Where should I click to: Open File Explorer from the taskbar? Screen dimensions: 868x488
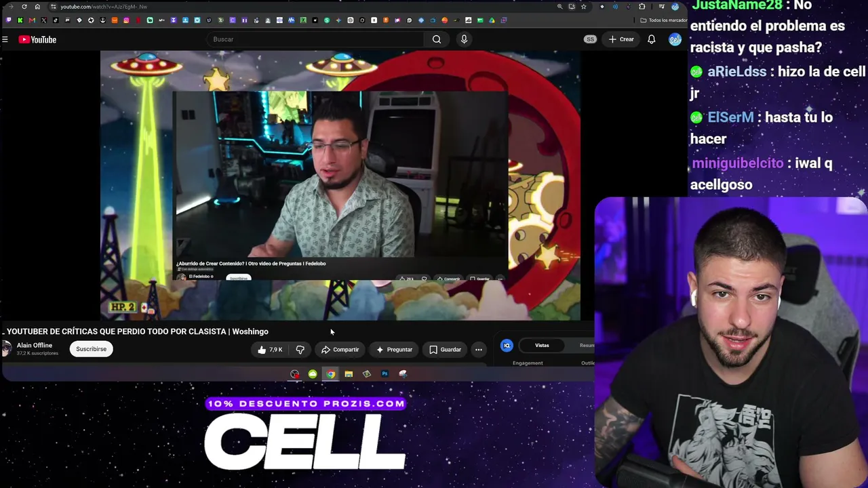(x=349, y=374)
